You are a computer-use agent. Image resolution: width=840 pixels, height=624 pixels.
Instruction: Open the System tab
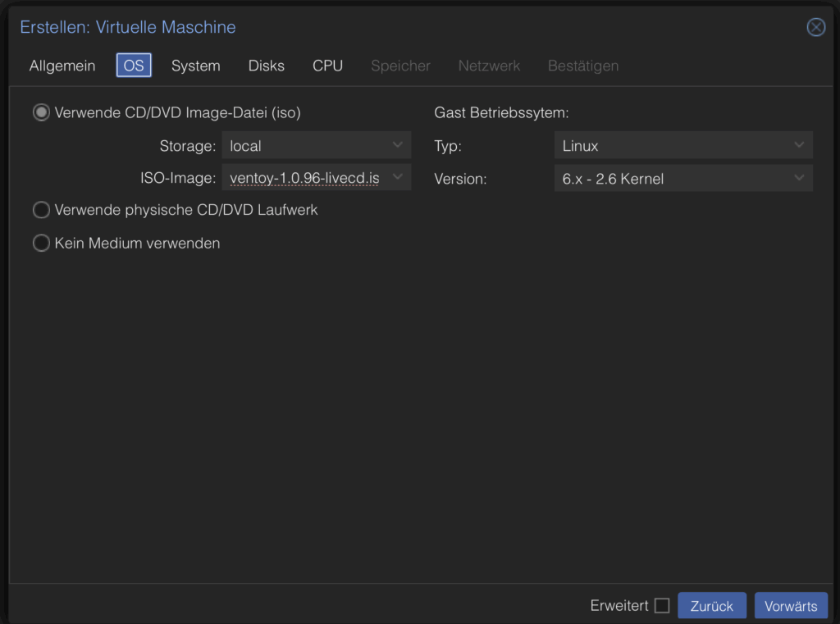(x=195, y=66)
